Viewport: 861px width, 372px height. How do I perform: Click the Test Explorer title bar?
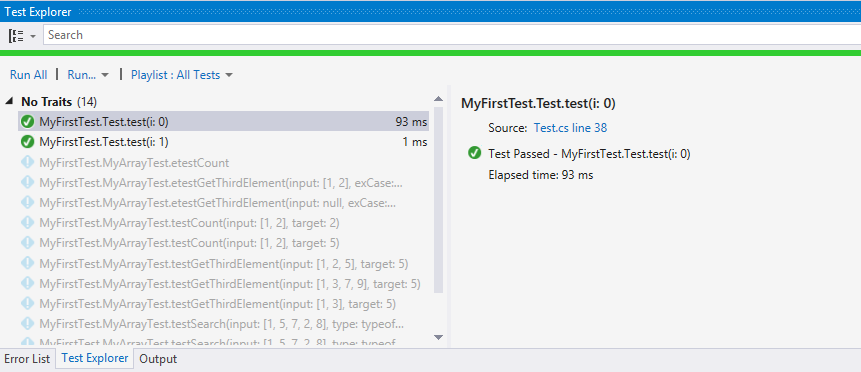pos(430,11)
